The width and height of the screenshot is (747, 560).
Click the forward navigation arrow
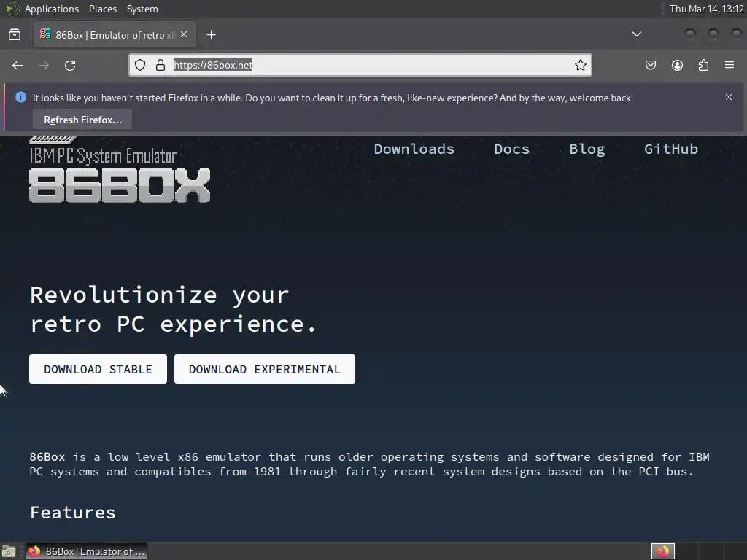(x=44, y=65)
